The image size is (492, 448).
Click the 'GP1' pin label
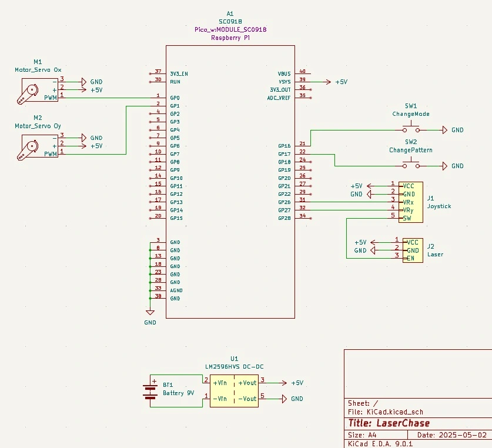[x=175, y=106]
